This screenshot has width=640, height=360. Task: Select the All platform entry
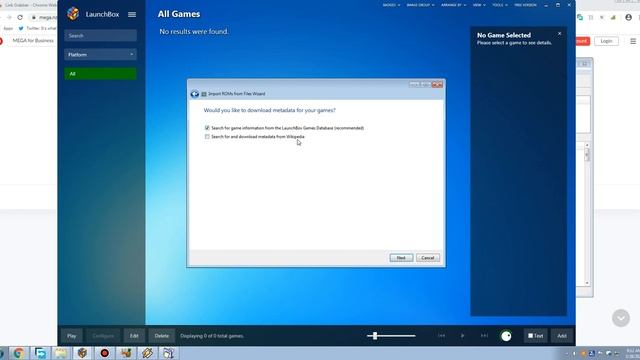click(100, 74)
